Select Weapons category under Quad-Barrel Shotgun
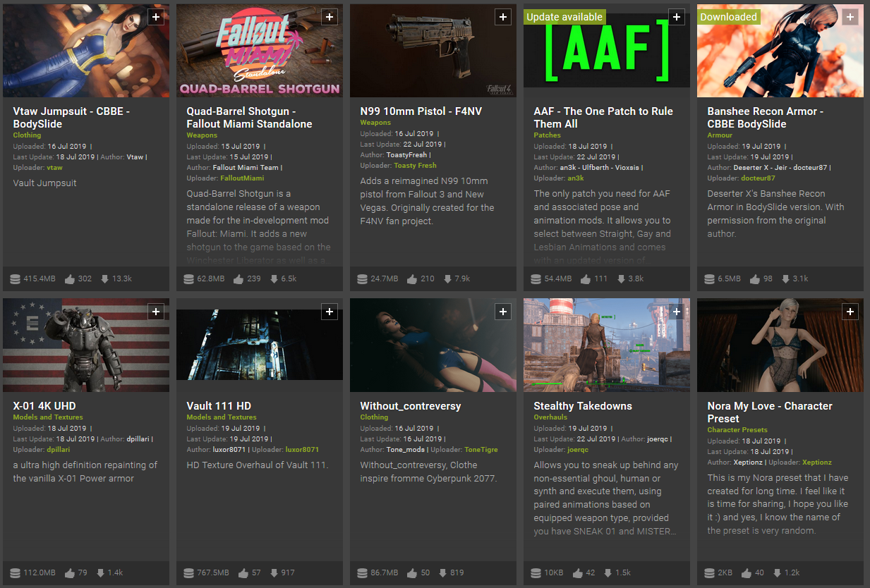 (202, 135)
